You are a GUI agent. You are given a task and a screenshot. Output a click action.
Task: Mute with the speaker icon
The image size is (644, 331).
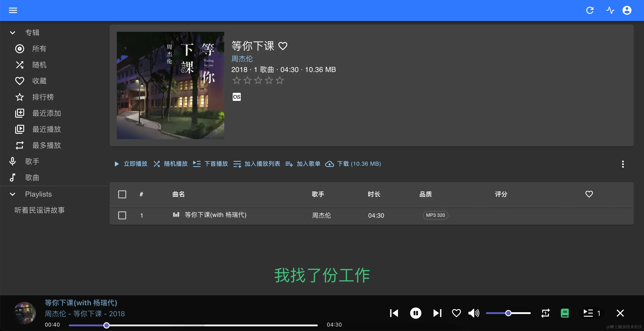(474, 313)
